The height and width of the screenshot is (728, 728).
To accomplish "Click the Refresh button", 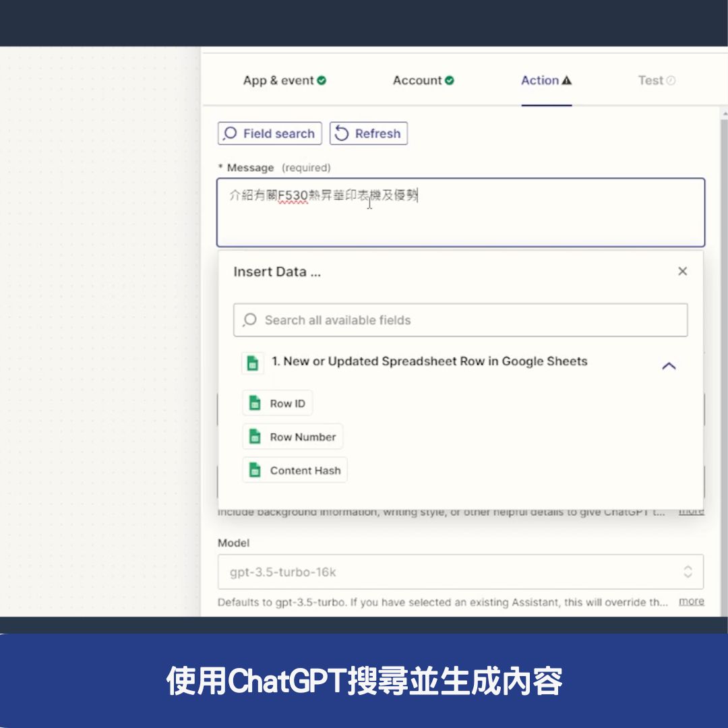I will [x=368, y=133].
